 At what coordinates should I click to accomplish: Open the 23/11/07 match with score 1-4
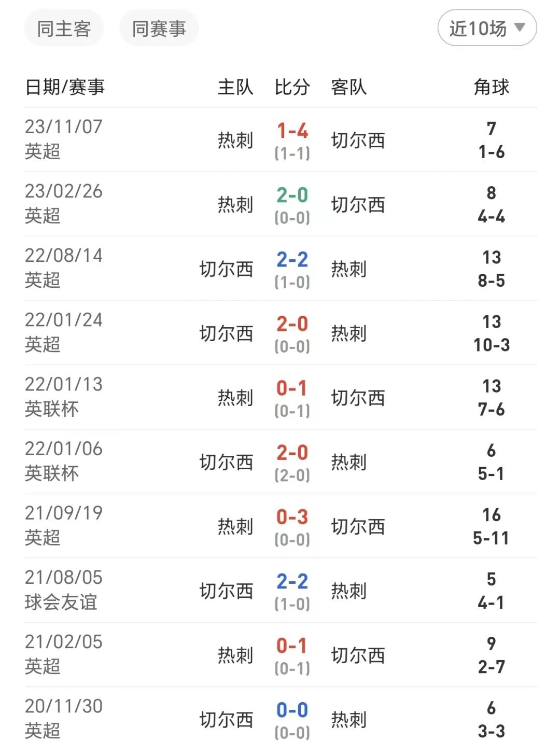tap(292, 130)
